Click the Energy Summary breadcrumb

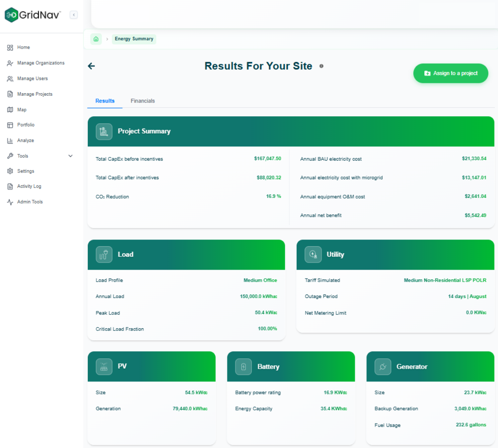point(134,39)
